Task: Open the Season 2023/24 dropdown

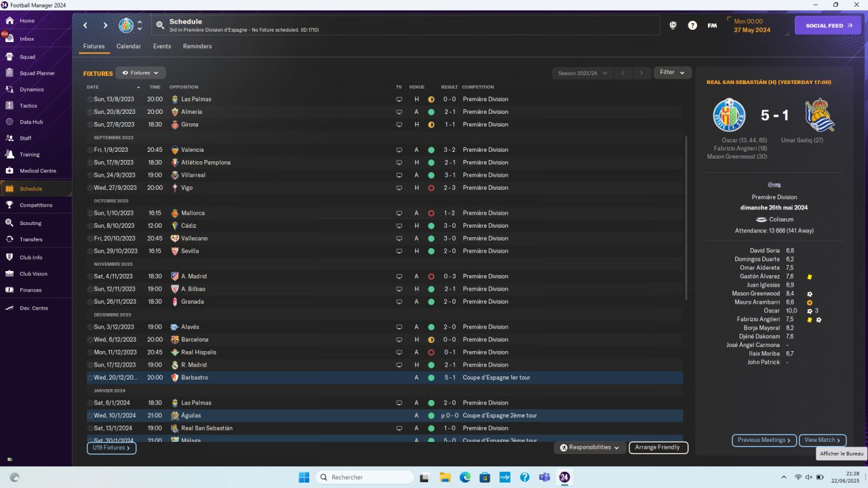Action: pyautogui.click(x=582, y=73)
